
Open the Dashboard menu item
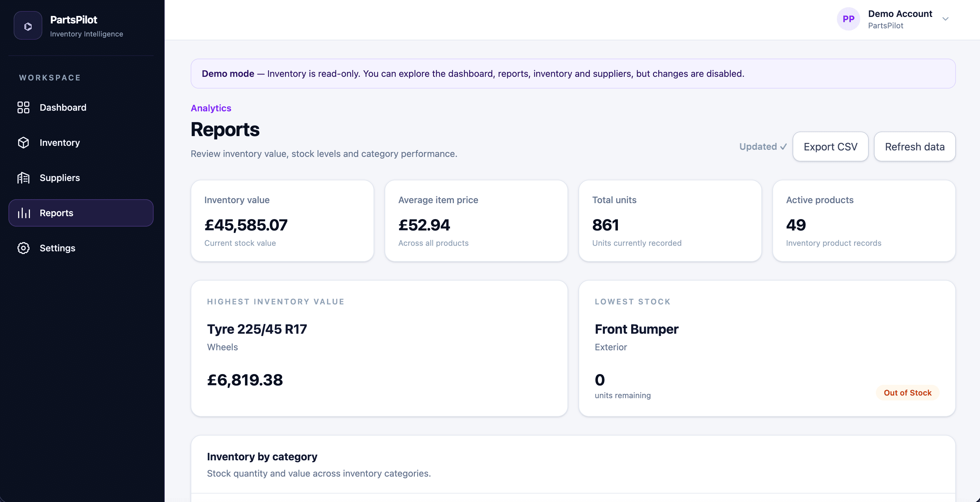tap(81, 107)
